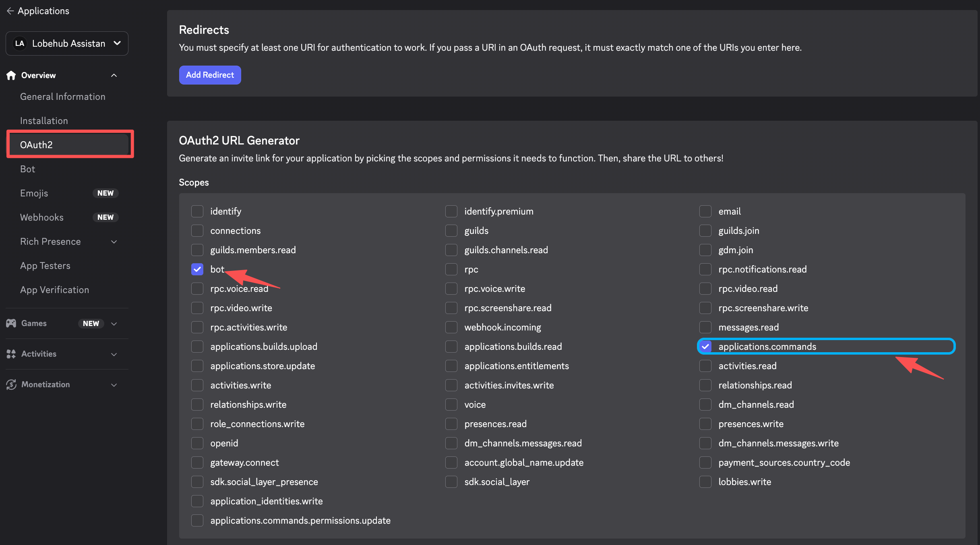Click the Monetization dollar icon
The width and height of the screenshot is (980, 545).
11,384
